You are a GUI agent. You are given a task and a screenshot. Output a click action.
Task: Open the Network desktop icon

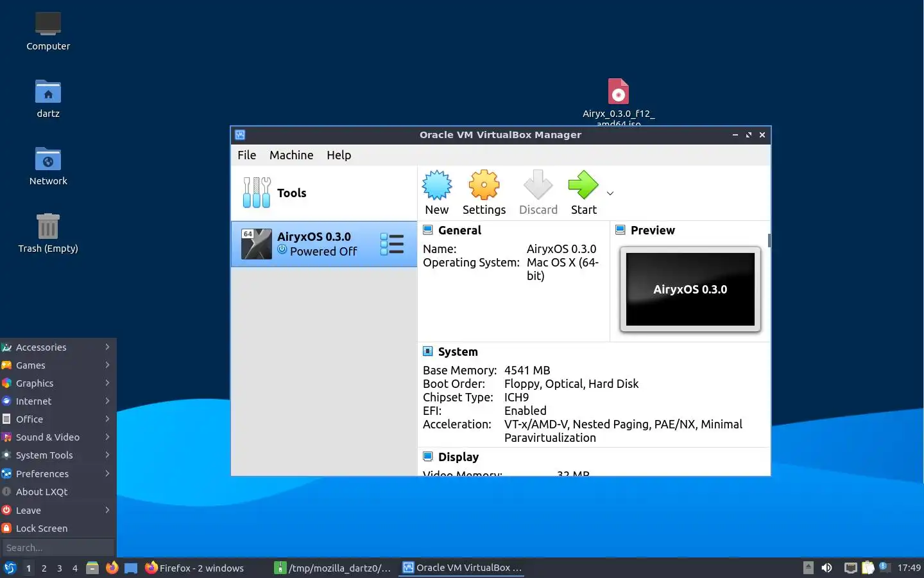48,166
